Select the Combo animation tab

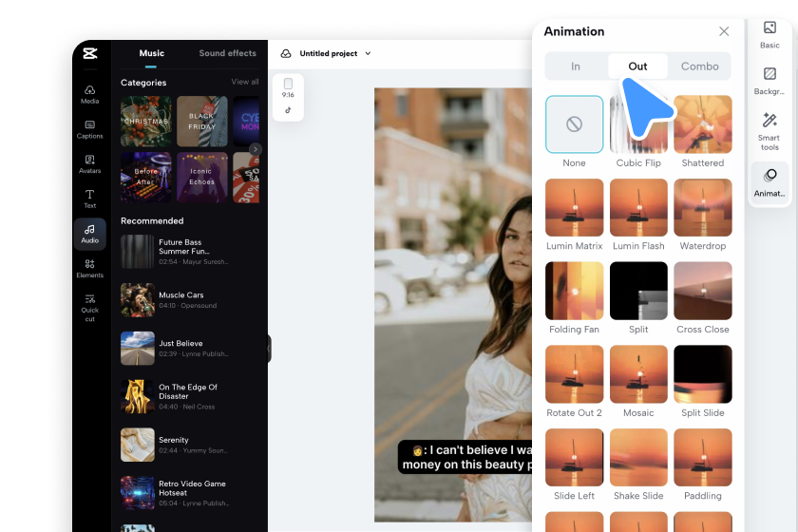click(700, 66)
